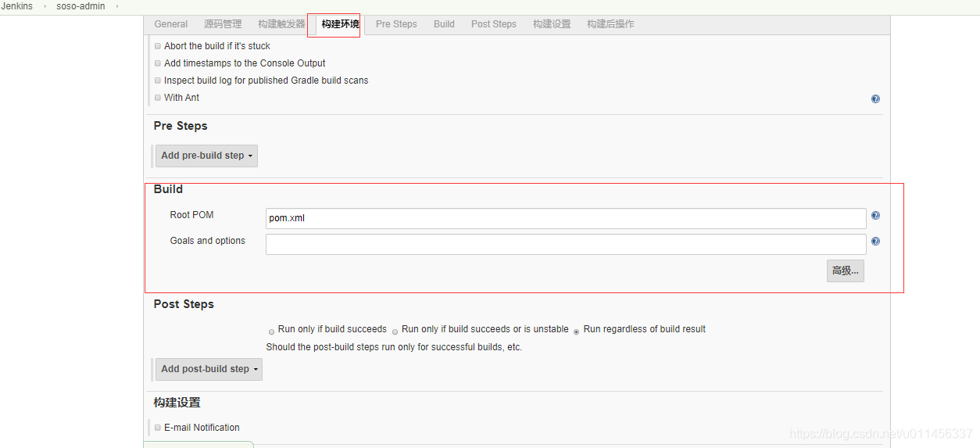Screen dimensions: 980x448
Task: Tick Inspect build log for Gradle scans
Action: (x=158, y=81)
